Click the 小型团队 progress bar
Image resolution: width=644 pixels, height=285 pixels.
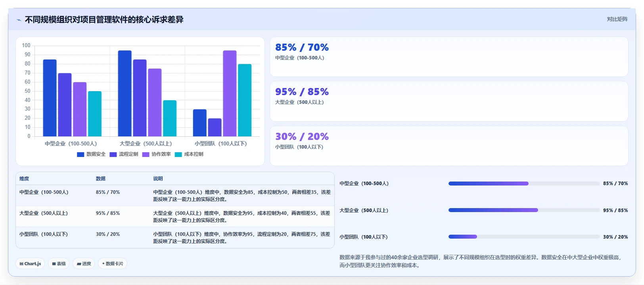click(x=524, y=237)
